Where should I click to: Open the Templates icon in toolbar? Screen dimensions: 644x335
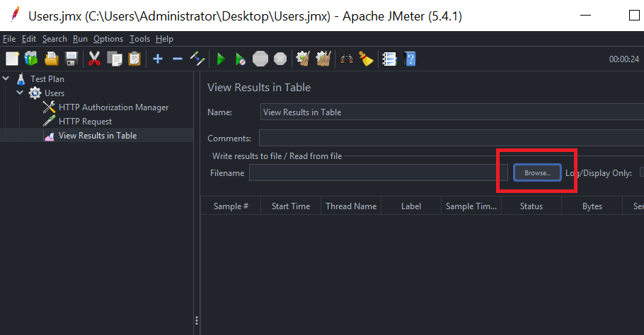[x=31, y=59]
